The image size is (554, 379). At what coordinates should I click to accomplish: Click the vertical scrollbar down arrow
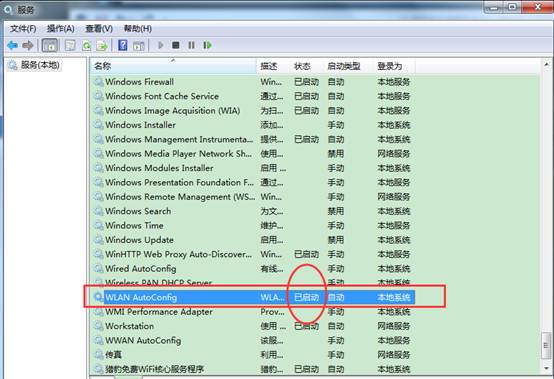coord(546,369)
